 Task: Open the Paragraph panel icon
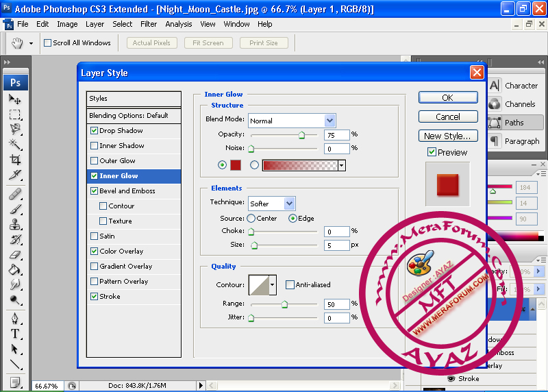[494, 141]
